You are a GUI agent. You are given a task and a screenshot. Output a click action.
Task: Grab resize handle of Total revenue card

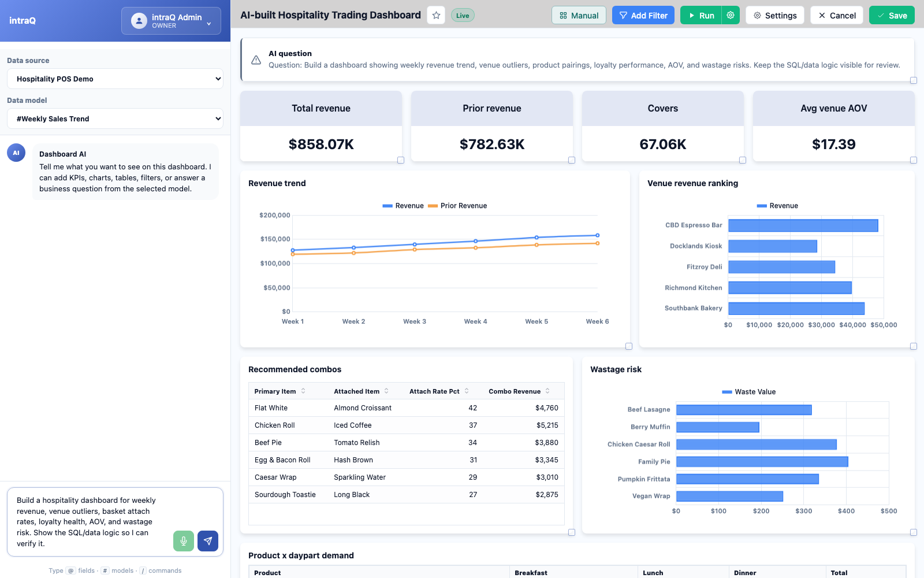point(401,160)
